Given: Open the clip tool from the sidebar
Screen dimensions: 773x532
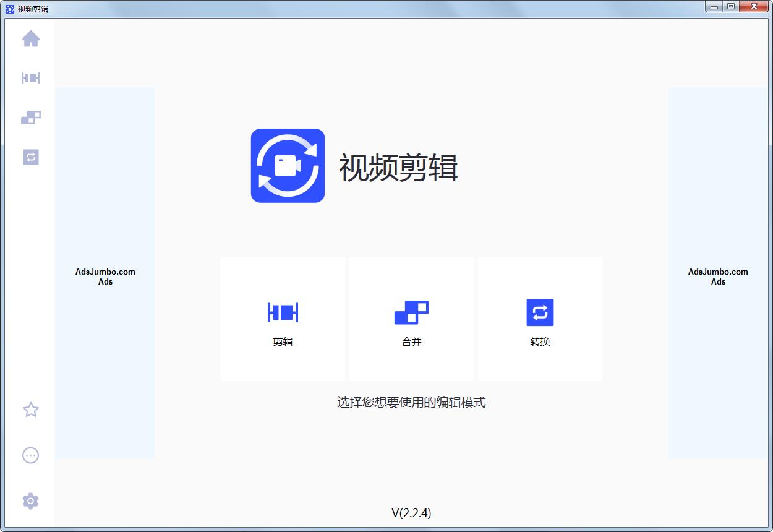Looking at the screenshot, I should click(30, 78).
